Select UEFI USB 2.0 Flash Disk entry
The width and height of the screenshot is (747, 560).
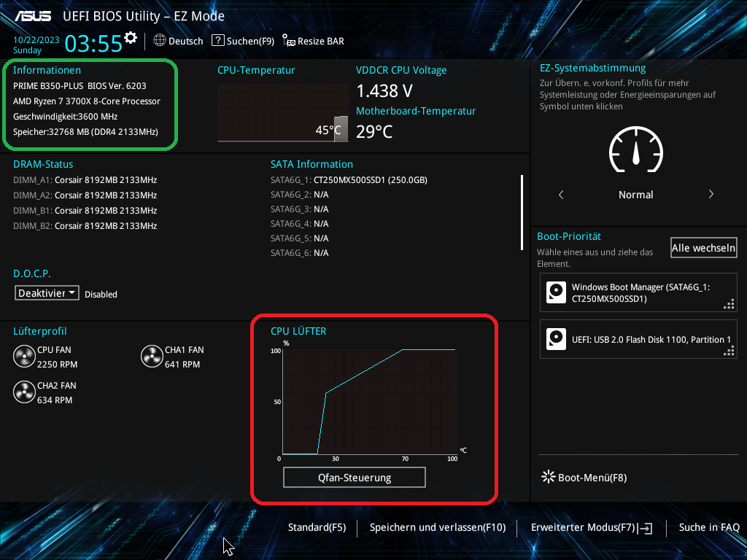coord(638,339)
